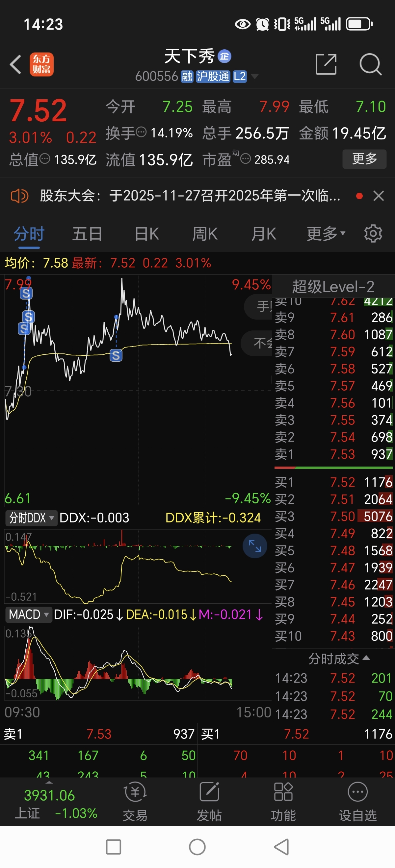Image resolution: width=395 pixels, height=868 pixels.
Task: Tap bottom 买1 7.52 queue header
Action: click(x=296, y=734)
